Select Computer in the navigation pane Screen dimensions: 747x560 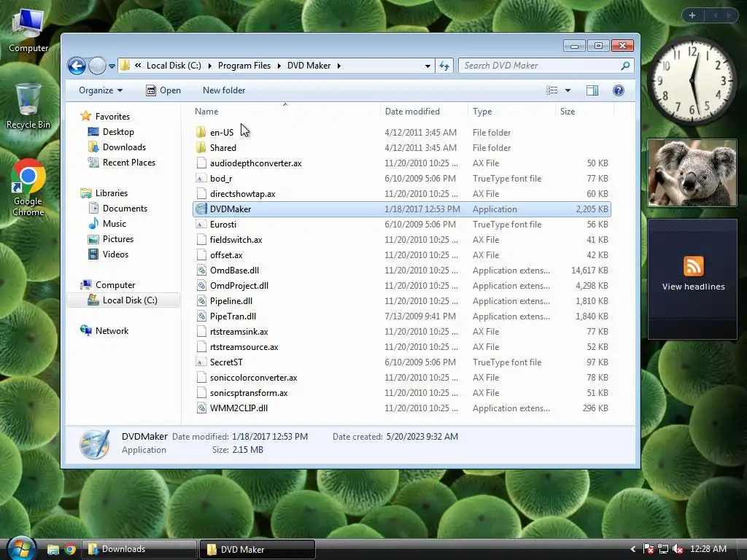click(x=115, y=285)
